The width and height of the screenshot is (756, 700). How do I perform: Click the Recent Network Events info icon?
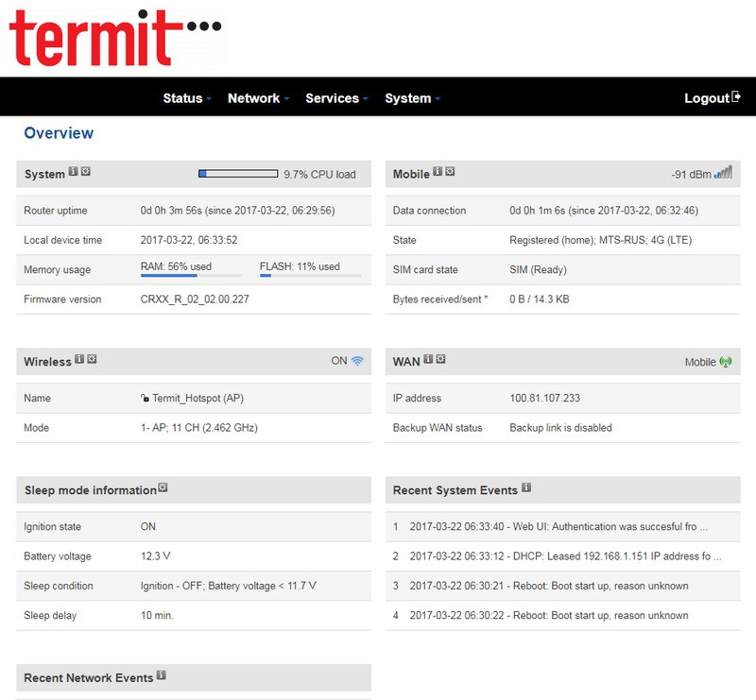(162, 676)
